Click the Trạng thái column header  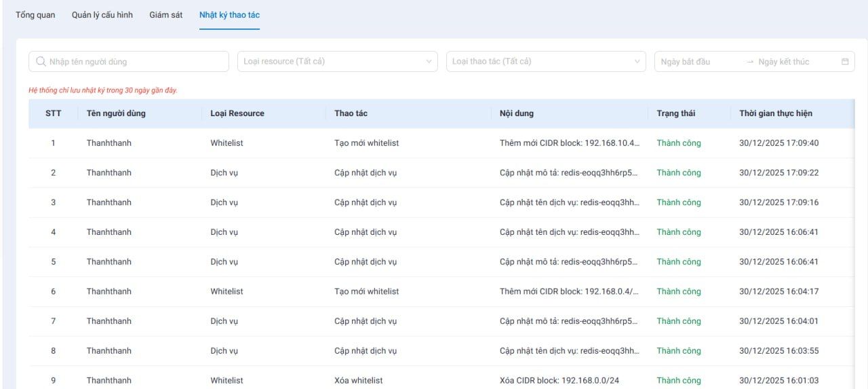[x=676, y=113]
